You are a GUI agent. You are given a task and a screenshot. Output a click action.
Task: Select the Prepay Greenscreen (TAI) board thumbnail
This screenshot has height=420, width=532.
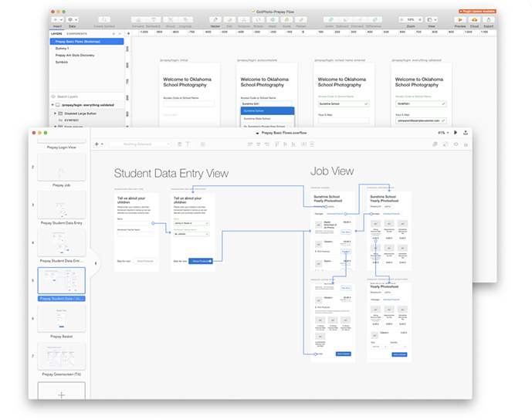pos(62,356)
